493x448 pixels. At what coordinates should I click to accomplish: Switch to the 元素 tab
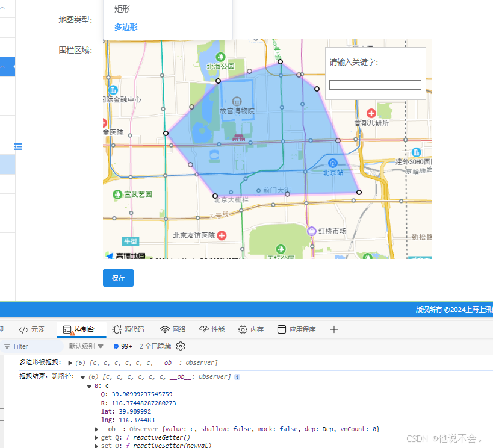click(32, 329)
